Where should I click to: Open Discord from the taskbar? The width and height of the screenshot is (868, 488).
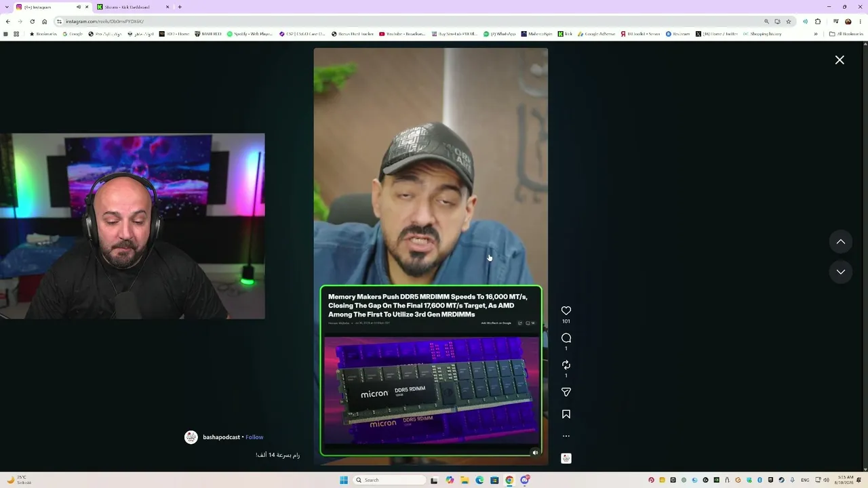(525, 480)
